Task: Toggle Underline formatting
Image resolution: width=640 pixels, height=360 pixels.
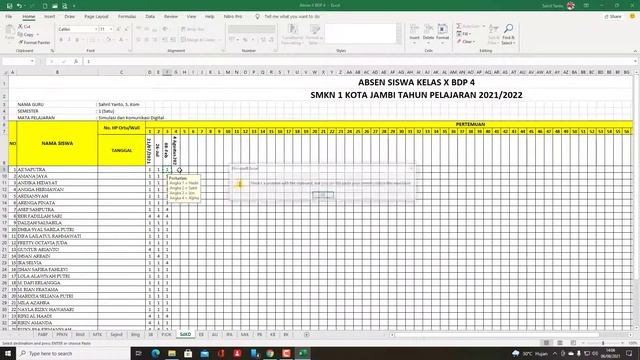Action: point(77,40)
